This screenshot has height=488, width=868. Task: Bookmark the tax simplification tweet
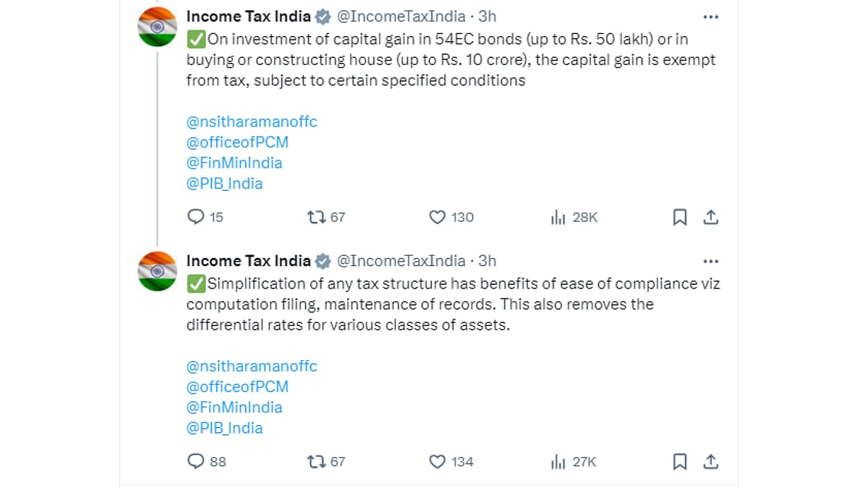(x=680, y=461)
